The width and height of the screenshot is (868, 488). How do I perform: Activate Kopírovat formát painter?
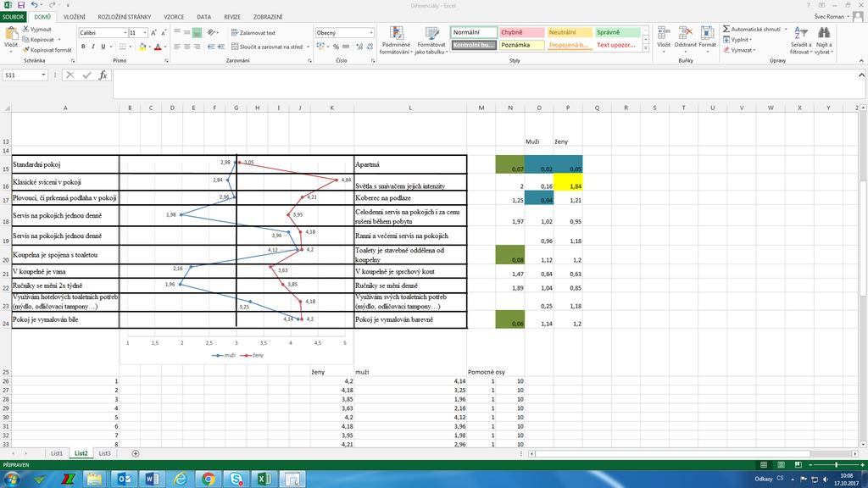point(47,50)
